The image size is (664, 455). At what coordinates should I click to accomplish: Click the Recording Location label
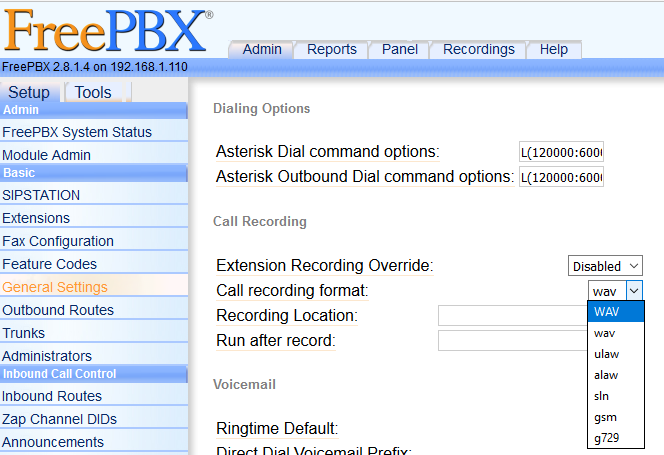pos(287,316)
